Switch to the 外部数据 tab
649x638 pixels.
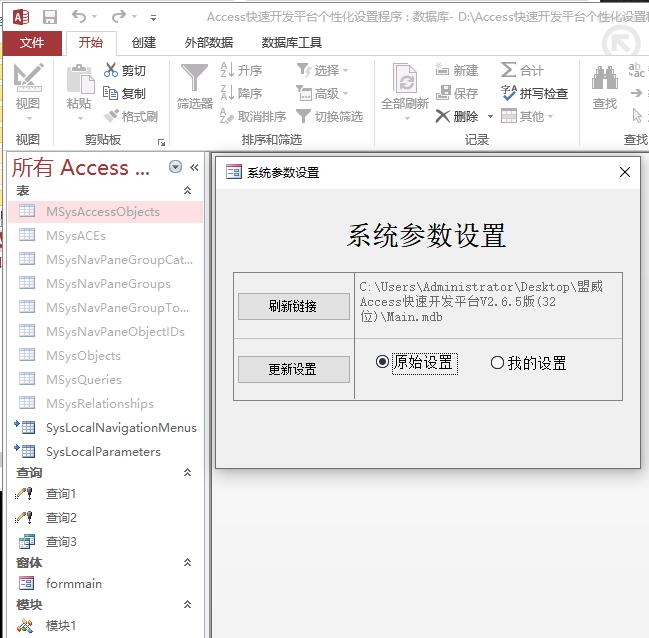(209, 42)
